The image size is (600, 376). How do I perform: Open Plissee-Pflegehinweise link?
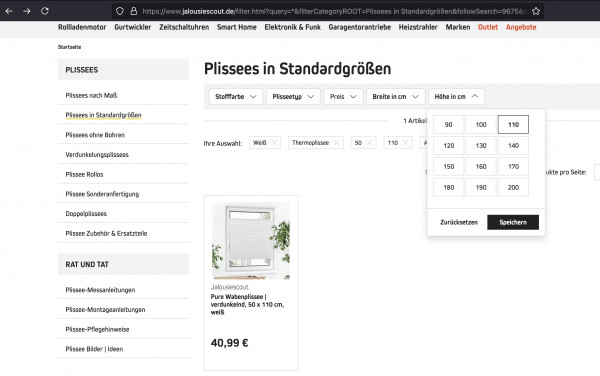coord(97,329)
